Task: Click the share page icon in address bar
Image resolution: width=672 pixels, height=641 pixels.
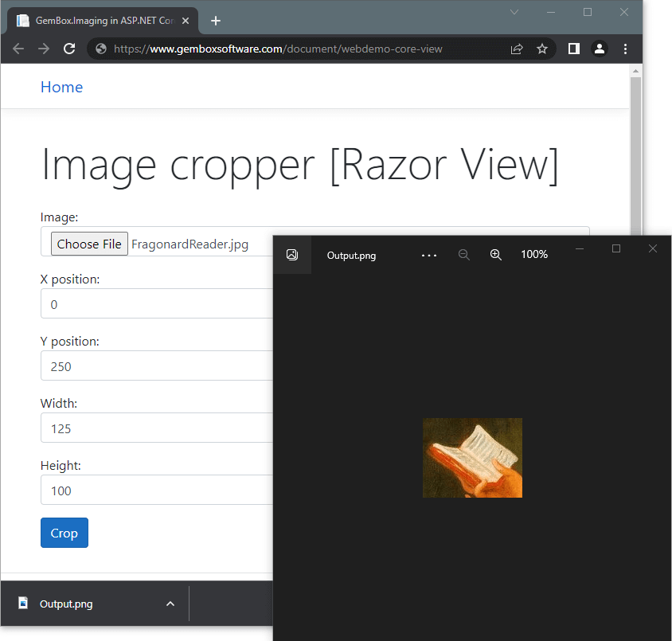Action: [x=517, y=49]
